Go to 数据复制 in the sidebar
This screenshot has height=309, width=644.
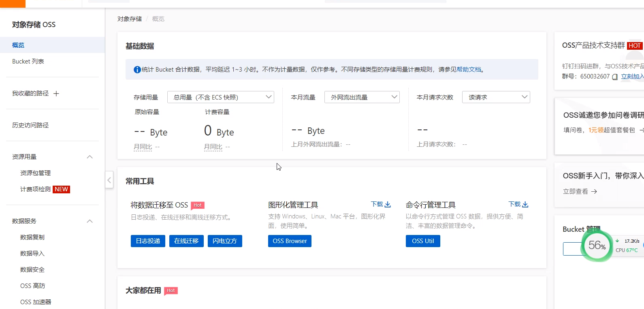click(x=32, y=237)
